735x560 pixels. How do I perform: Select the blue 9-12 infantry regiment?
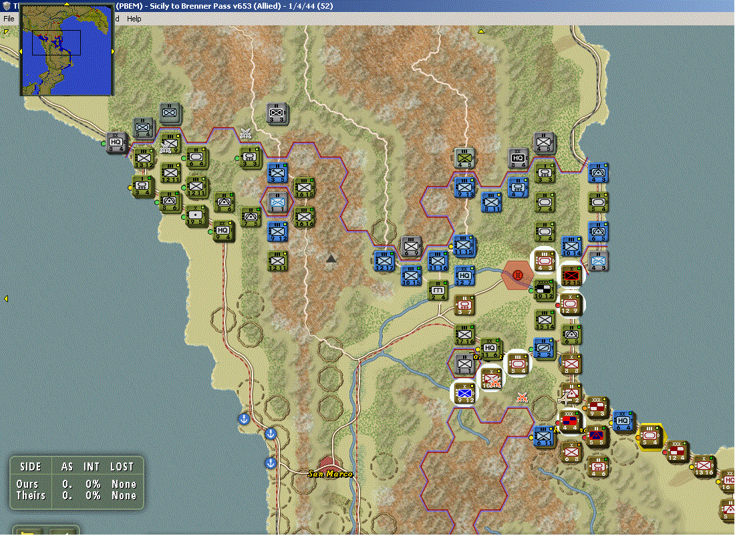(277, 231)
